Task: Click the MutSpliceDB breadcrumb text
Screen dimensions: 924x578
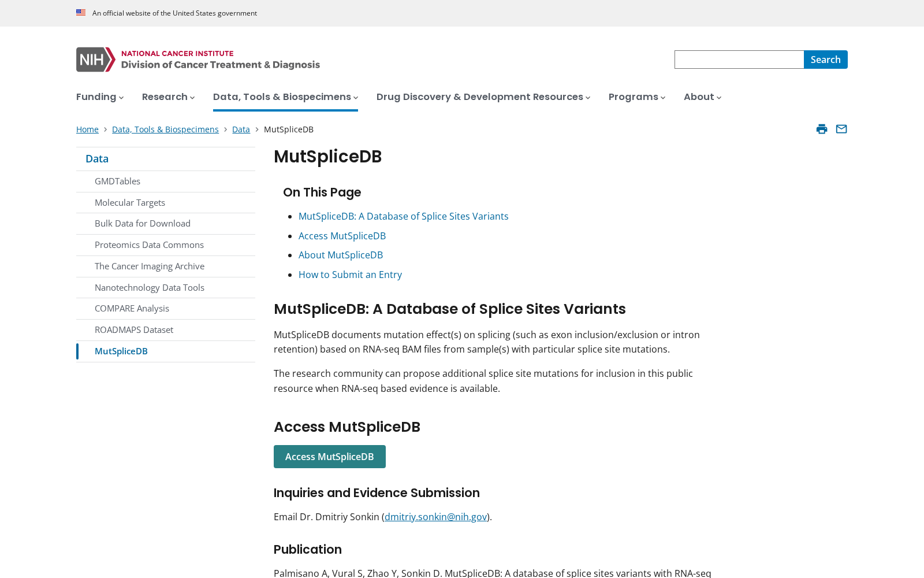Action: coord(289,129)
